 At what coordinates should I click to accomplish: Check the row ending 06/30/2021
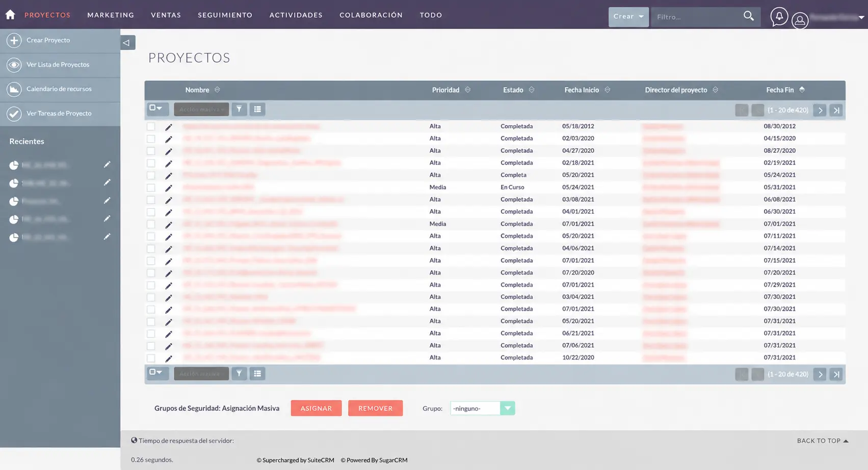pos(151,212)
